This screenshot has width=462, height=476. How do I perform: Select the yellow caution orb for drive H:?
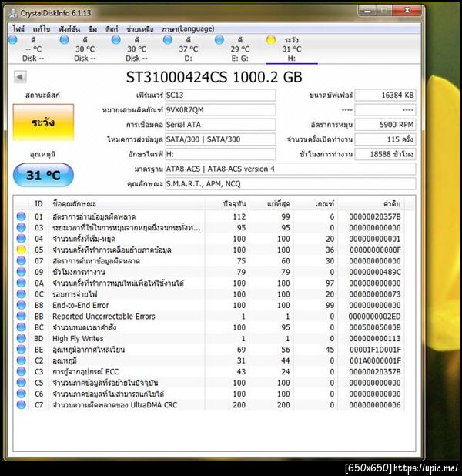point(271,40)
